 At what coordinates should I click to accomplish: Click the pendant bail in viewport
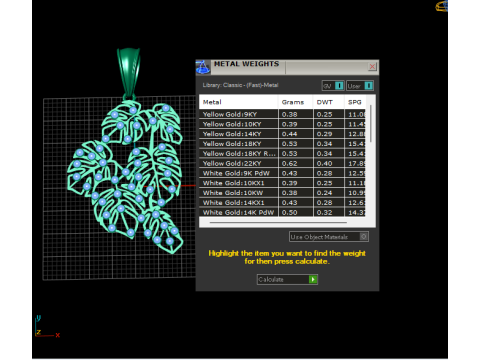click(129, 73)
